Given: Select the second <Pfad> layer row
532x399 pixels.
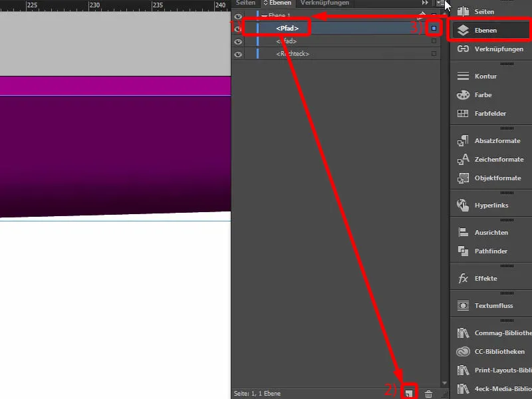Looking at the screenshot, I should coord(336,41).
